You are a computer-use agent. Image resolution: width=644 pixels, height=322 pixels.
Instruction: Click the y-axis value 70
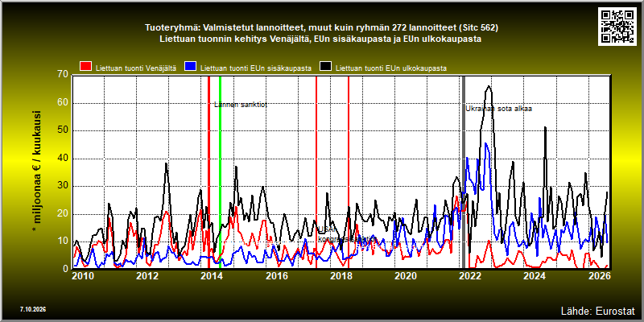(x=63, y=74)
